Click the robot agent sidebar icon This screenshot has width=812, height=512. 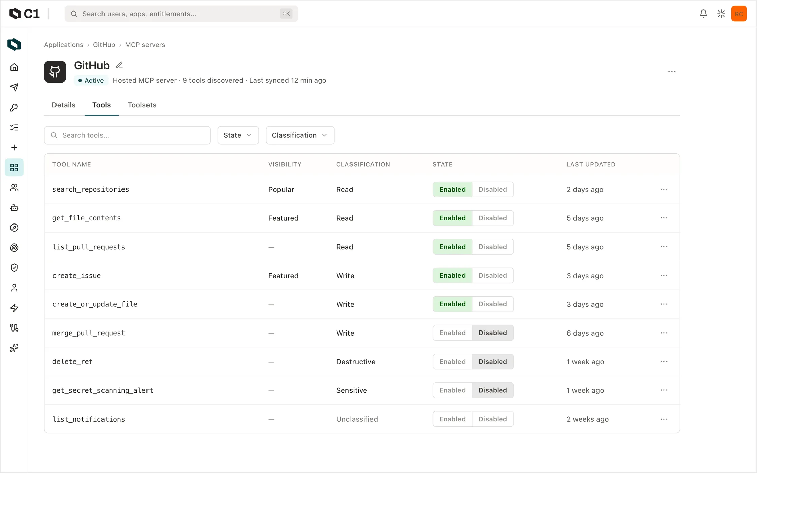click(14, 208)
